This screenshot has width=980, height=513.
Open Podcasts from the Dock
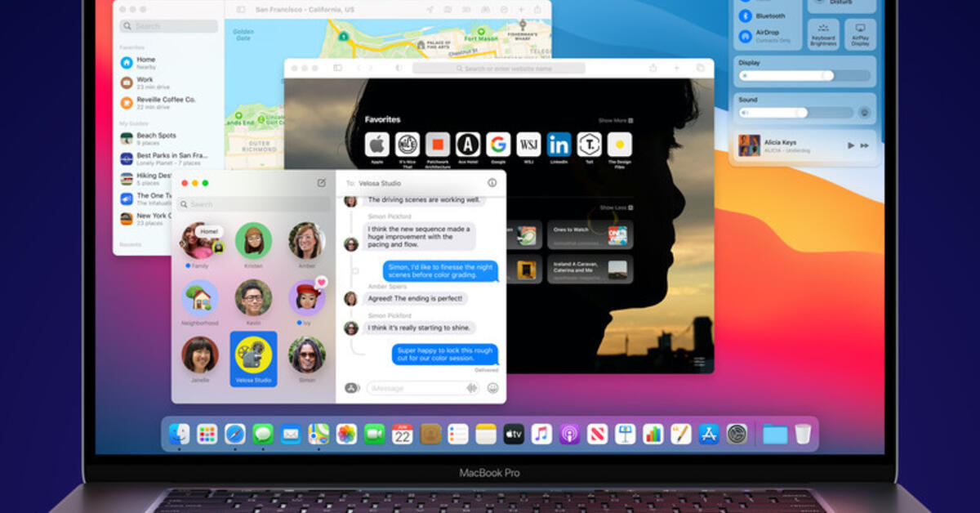pos(569,434)
